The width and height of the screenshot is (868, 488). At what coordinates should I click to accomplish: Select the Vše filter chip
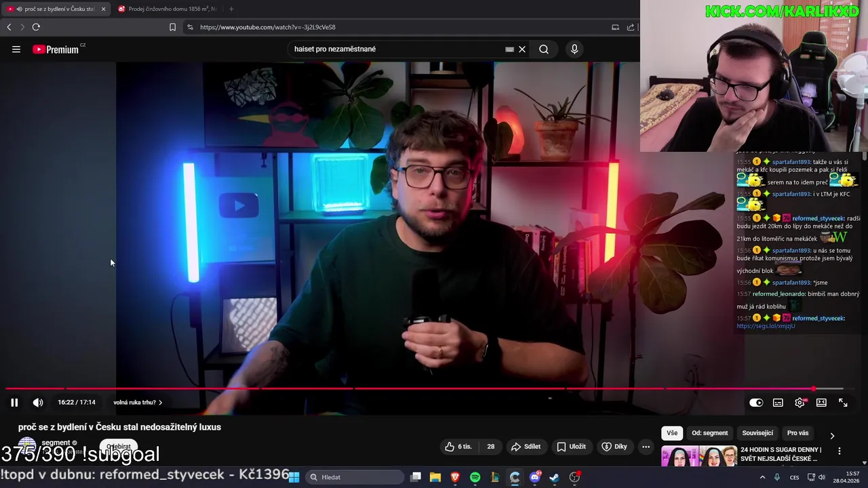click(x=672, y=433)
